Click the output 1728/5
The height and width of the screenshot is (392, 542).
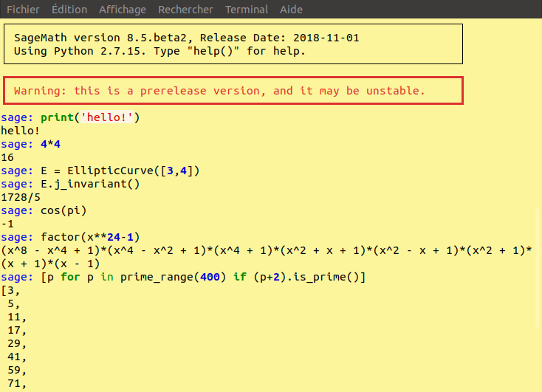(x=21, y=197)
